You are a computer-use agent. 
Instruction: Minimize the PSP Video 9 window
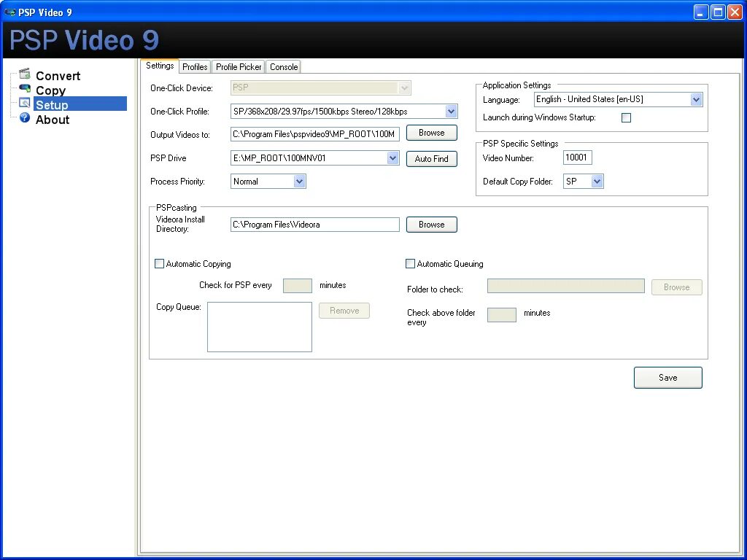[701, 12]
